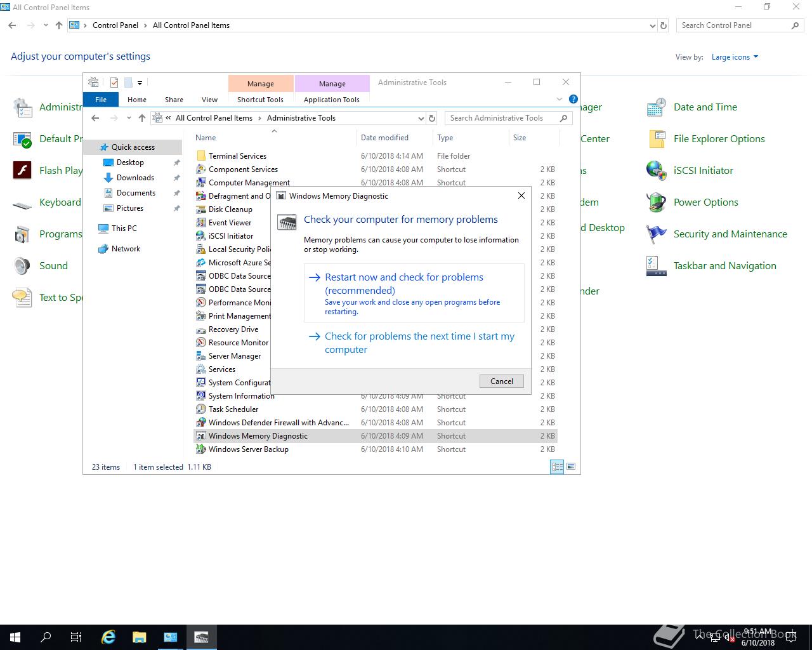Click the Task Scheduler clock icon

(x=201, y=409)
